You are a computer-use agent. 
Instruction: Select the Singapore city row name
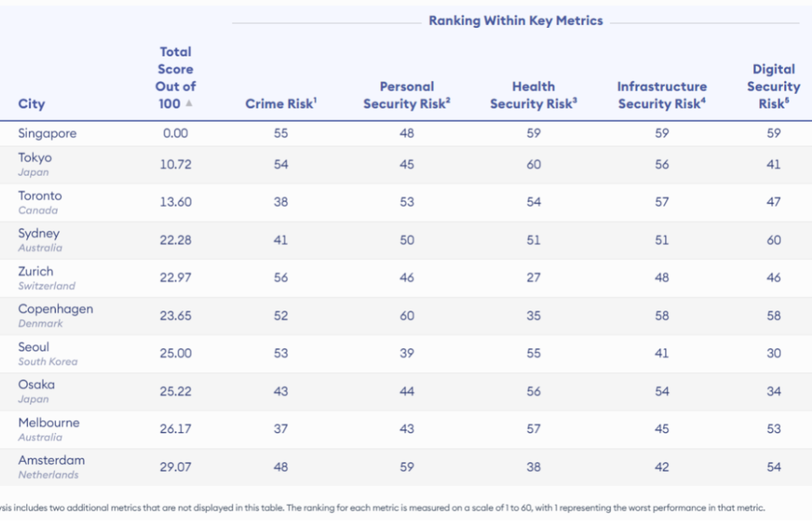[47, 133]
